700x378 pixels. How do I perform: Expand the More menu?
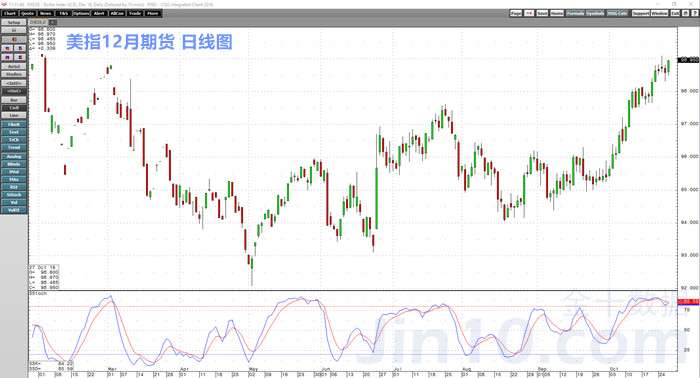pyautogui.click(x=152, y=13)
